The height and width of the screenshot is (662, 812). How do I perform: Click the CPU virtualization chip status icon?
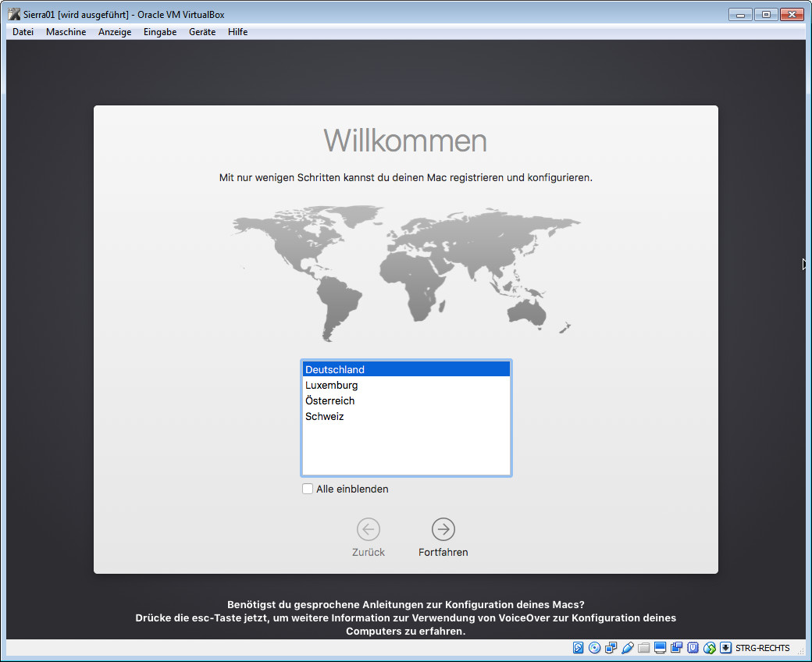(693, 648)
